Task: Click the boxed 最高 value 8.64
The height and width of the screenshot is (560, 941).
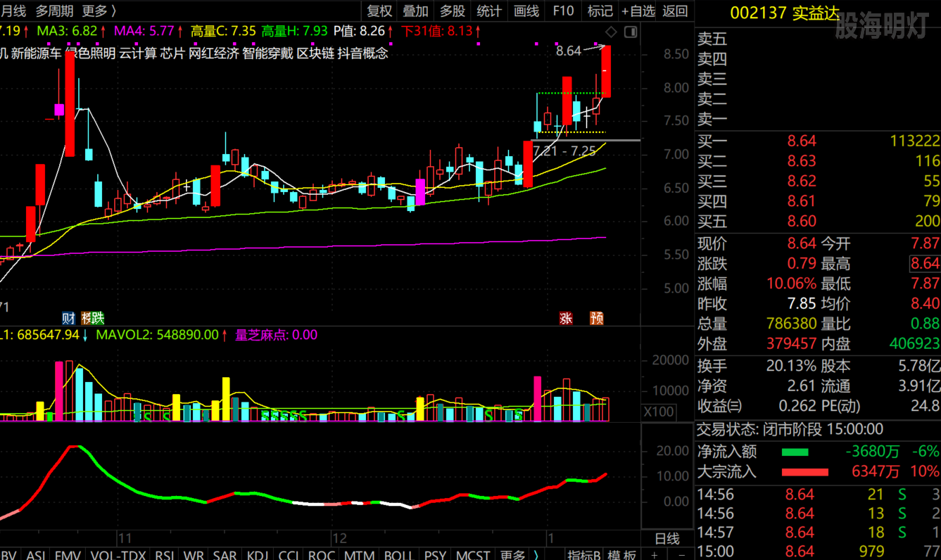Action: point(925,264)
